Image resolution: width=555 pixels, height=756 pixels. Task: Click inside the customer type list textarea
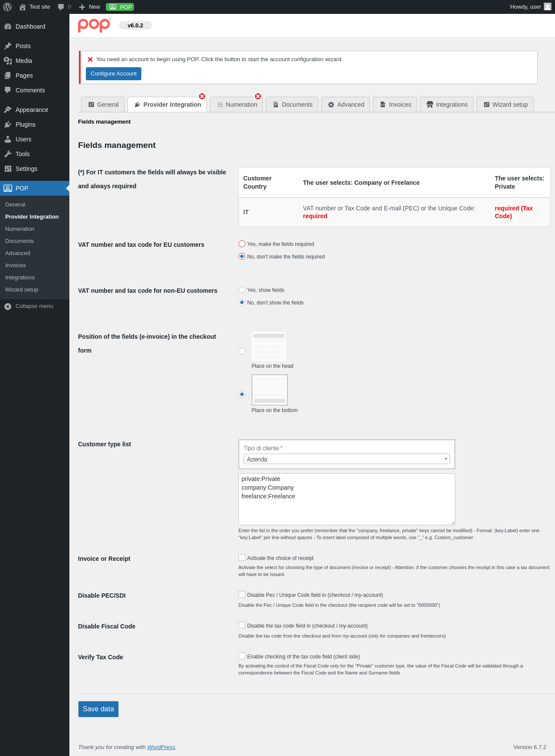pos(347,499)
